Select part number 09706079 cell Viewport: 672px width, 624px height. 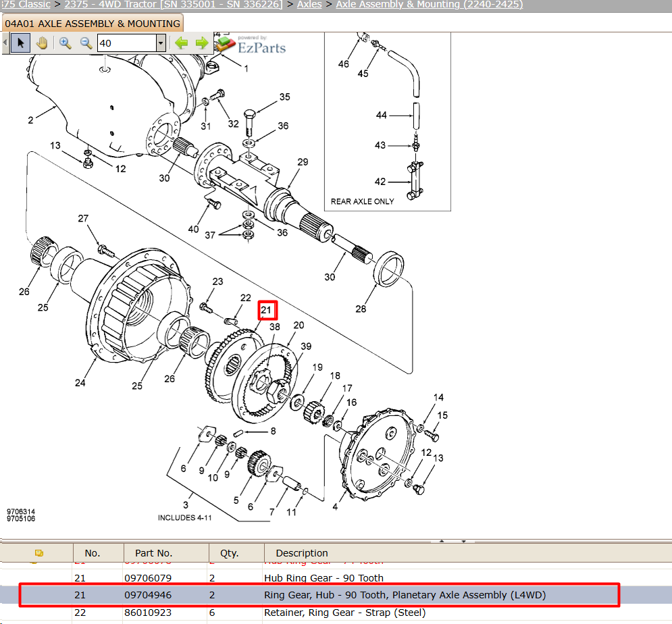point(148,577)
